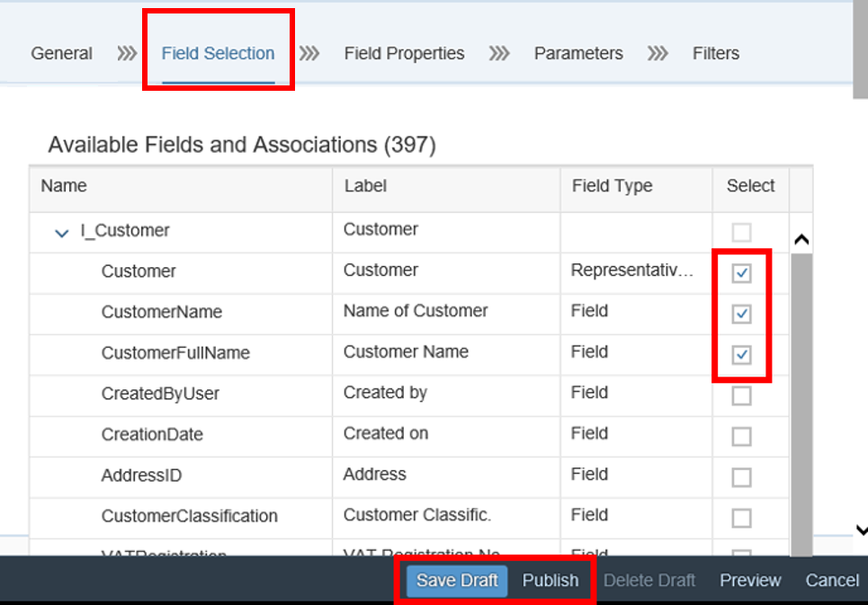
Task: Click the 'CreatedByUser' field name
Action: [x=160, y=394]
